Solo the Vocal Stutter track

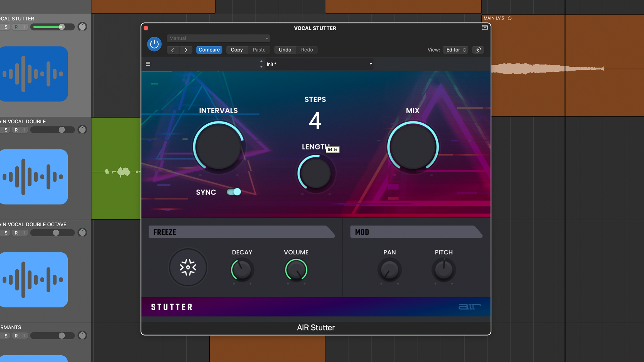(x=6, y=27)
